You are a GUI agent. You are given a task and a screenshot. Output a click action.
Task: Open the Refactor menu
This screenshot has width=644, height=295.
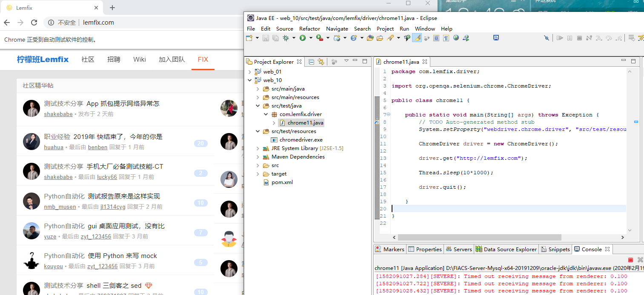(309, 28)
